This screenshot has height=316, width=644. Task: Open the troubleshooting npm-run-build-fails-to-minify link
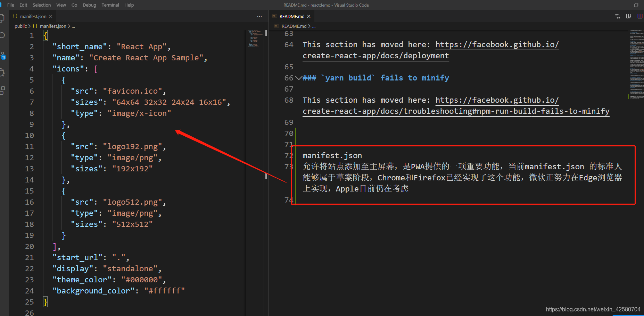(x=456, y=111)
